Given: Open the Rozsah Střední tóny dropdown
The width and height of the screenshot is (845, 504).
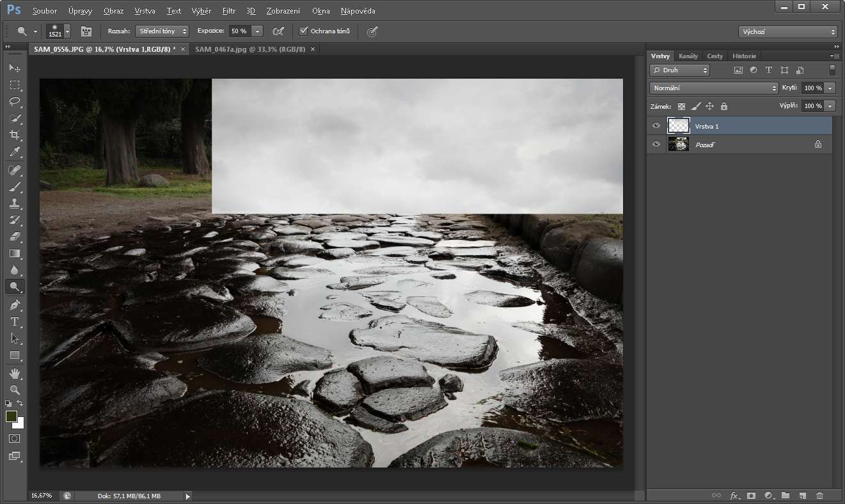Looking at the screenshot, I should 162,31.
